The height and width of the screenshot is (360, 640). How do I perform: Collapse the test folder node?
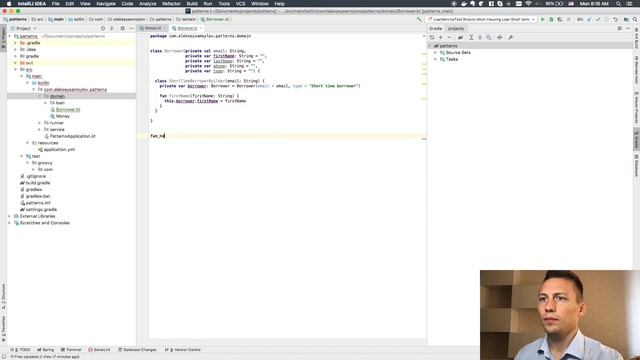coord(22,156)
